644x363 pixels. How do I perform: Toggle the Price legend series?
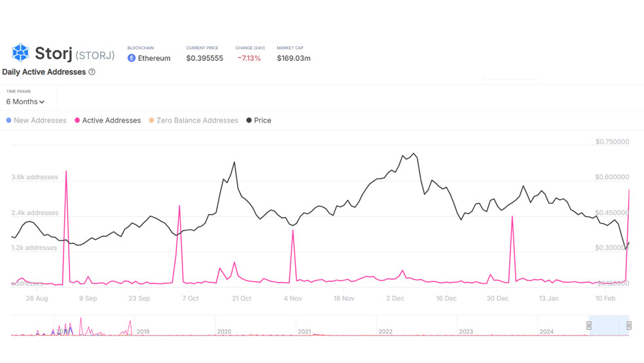pos(259,121)
